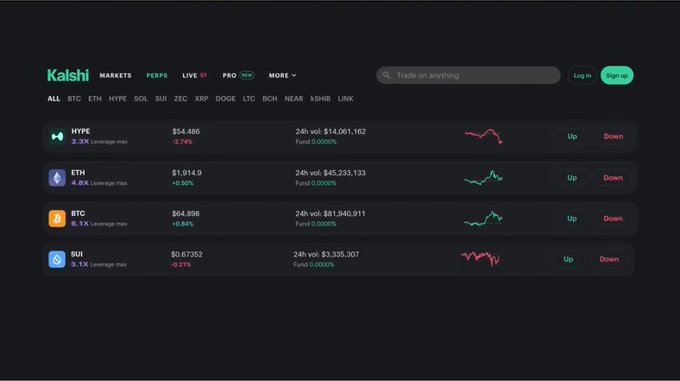Filter by the SOL tab
The width and height of the screenshot is (680, 381).
point(141,99)
